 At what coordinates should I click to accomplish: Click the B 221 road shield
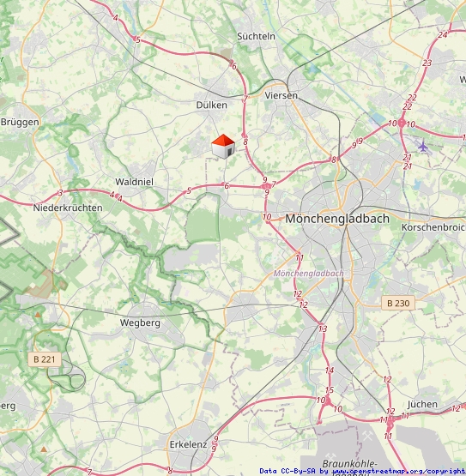pos(45,359)
